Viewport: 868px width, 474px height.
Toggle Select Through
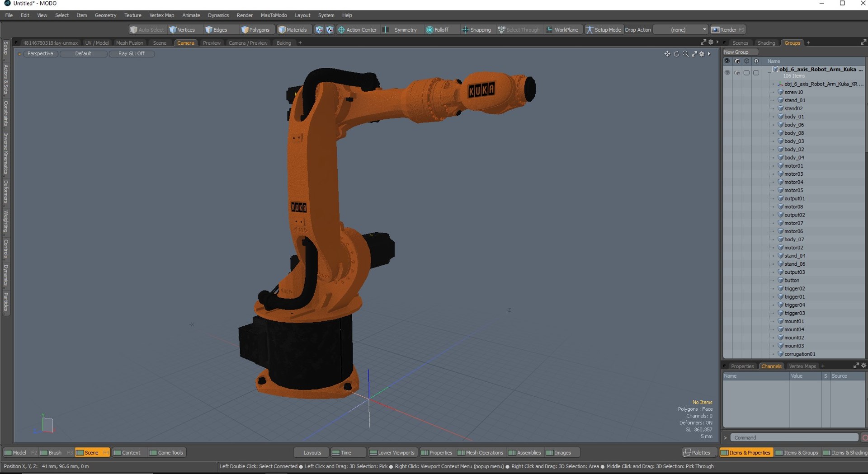click(519, 30)
